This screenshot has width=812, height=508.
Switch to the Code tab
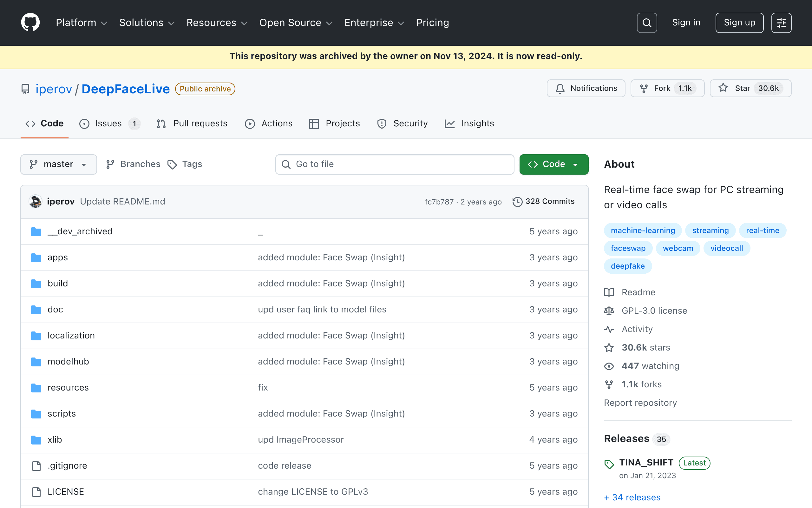click(x=45, y=124)
